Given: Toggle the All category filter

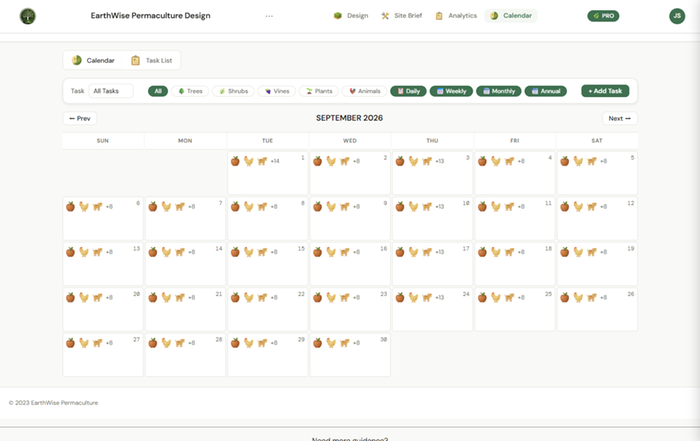Looking at the screenshot, I should click(158, 91).
